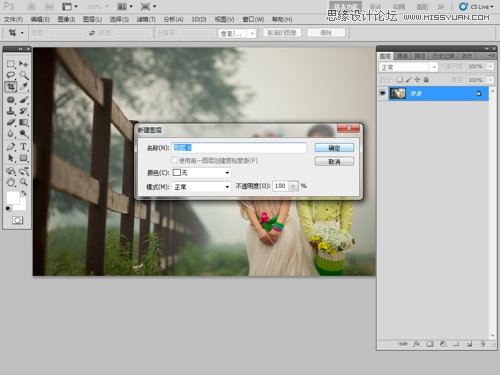Swap crop width and height arrows
This screenshot has width=500, height=375.
click(x=92, y=33)
